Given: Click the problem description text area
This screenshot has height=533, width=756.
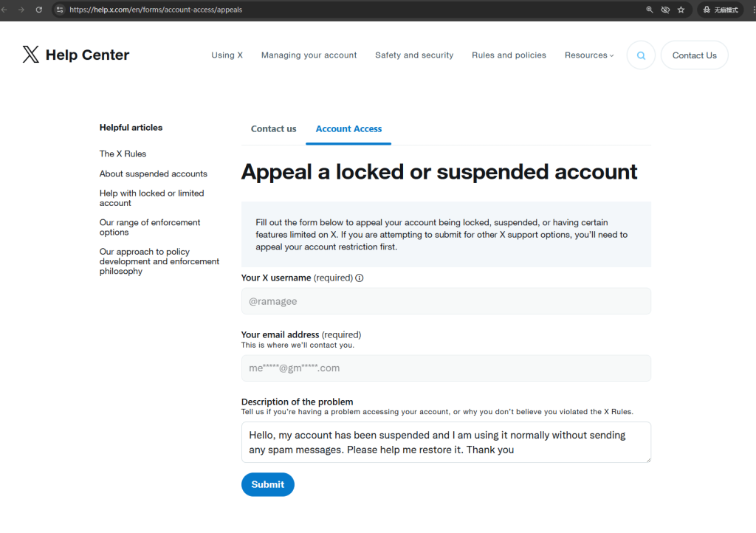Looking at the screenshot, I should pos(446,442).
